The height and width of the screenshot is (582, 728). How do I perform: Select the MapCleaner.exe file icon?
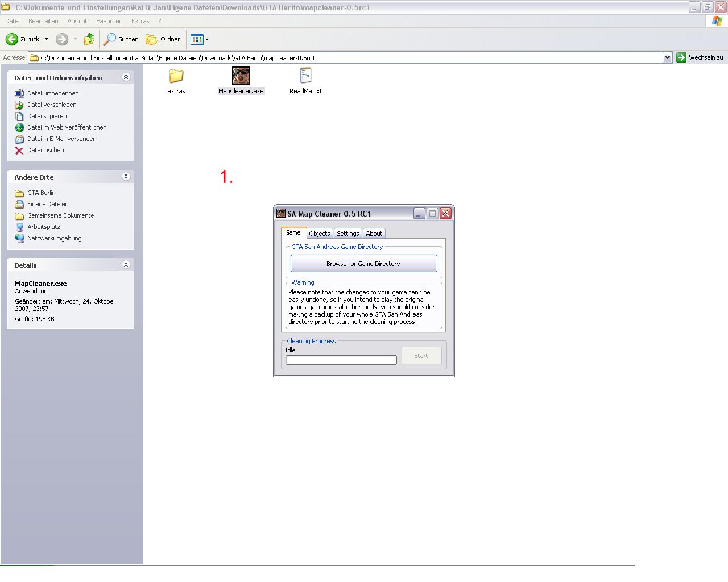[x=241, y=76]
